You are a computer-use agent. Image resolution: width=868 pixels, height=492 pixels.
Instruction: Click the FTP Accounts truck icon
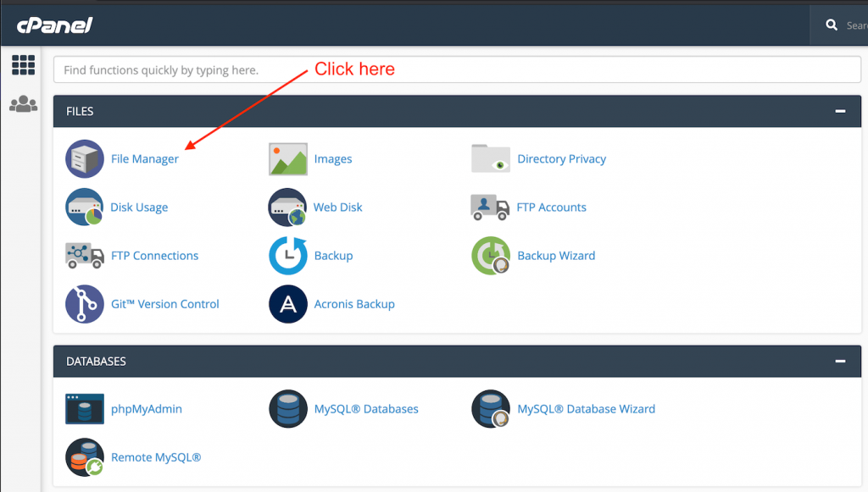[x=490, y=207]
